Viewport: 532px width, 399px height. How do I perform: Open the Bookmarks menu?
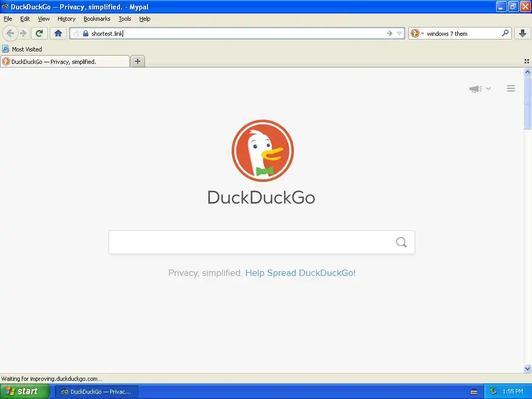click(x=97, y=19)
